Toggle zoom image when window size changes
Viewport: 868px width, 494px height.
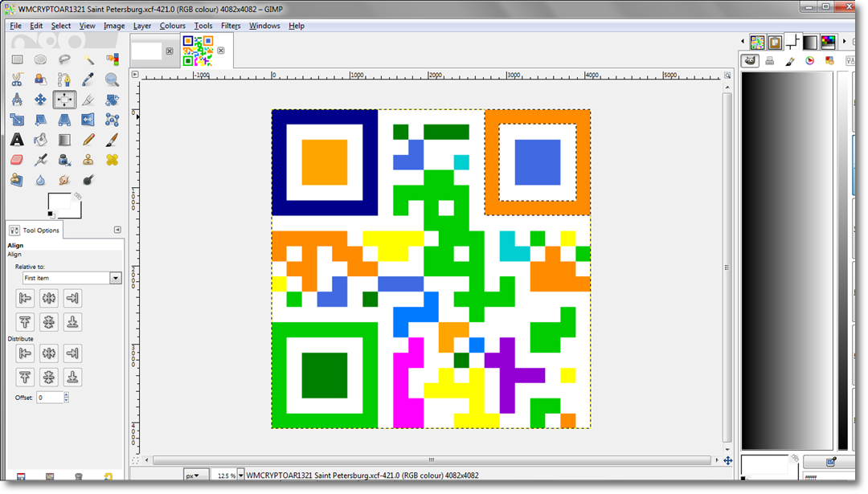(727, 75)
